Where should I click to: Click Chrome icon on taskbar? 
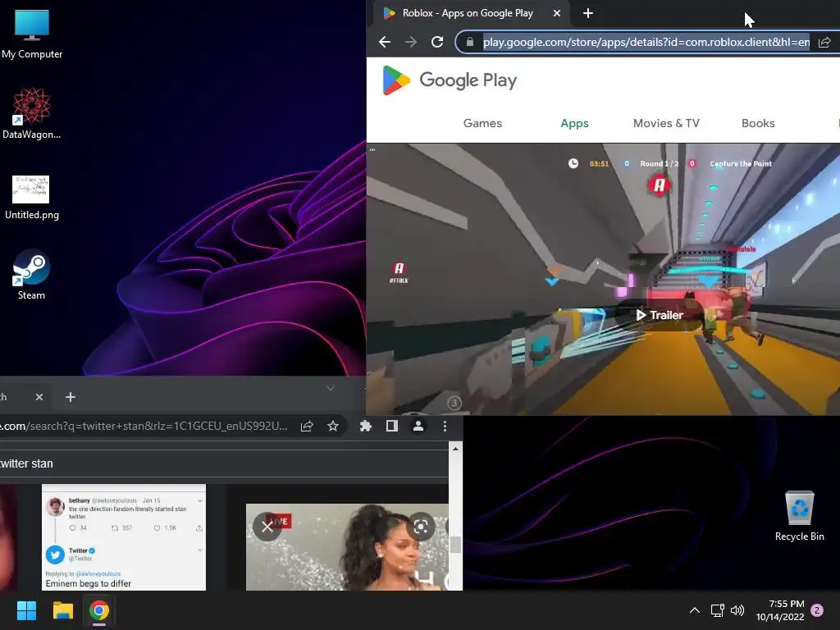coord(99,610)
